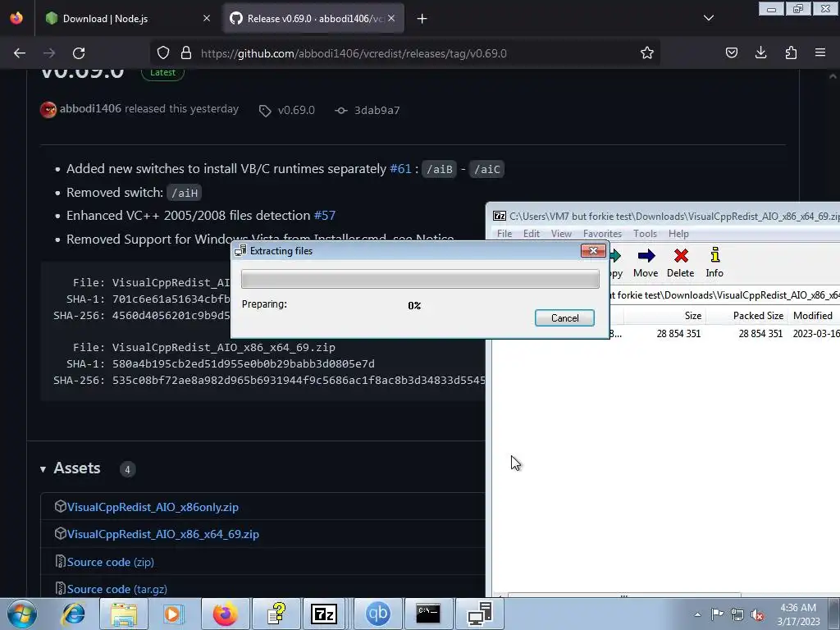Open issue #57 link
This screenshot has width=840, height=630.
click(325, 216)
